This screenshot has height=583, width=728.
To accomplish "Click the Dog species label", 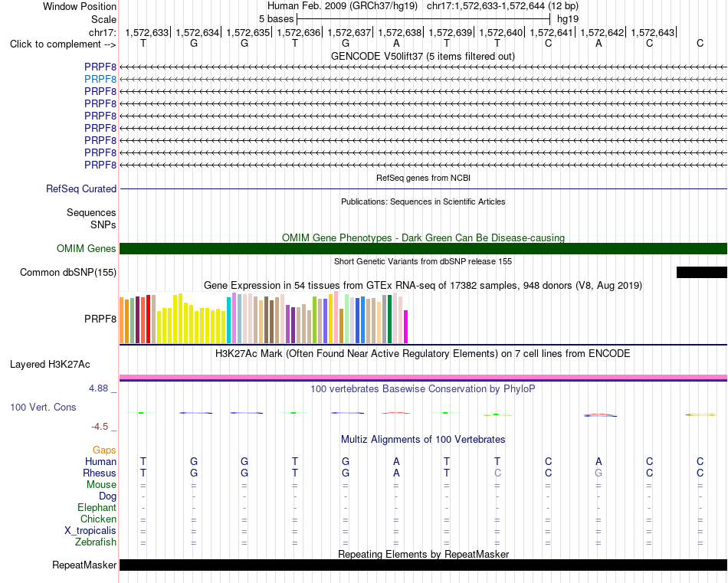I will click(x=108, y=496).
